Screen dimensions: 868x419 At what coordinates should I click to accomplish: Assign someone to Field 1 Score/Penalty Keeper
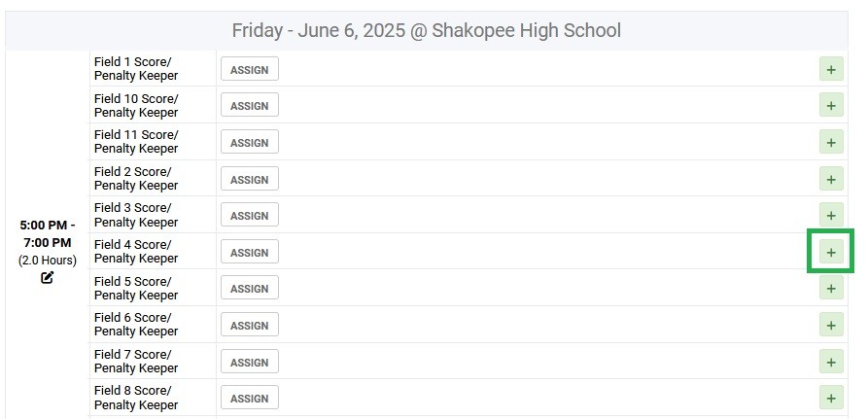(x=250, y=69)
